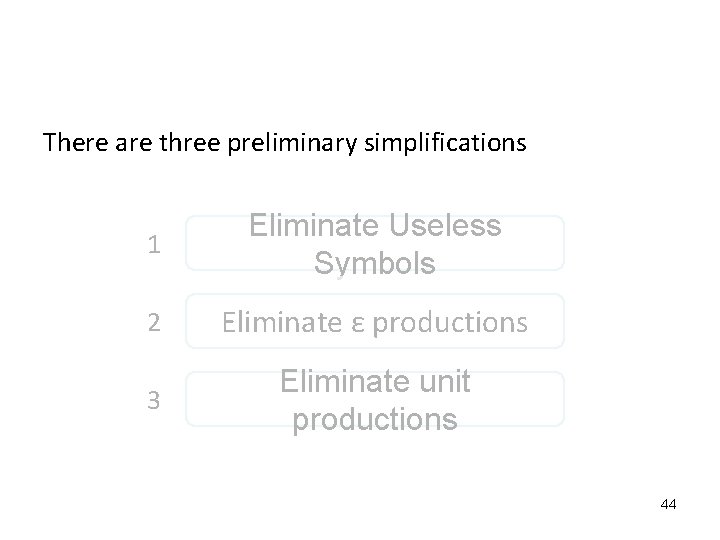The height and width of the screenshot is (540, 720).
Task: Select the "Eliminate ε productions" box
Action: (x=375, y=322)
